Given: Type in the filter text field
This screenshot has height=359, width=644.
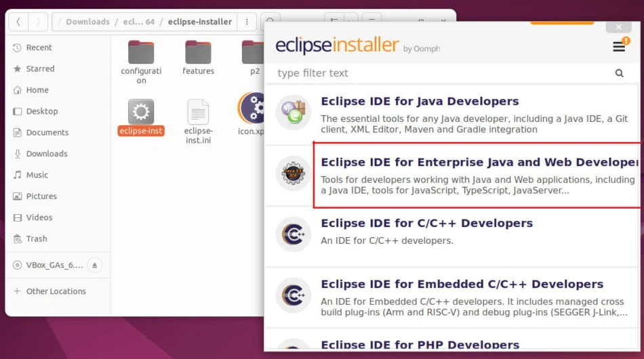Looking at the screenshot, I should coord(441,73).
